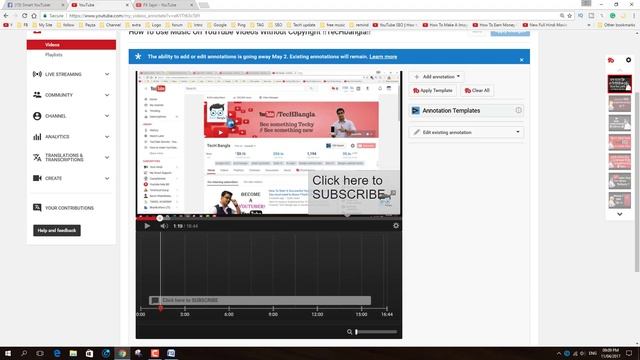
Task: Bookmark this page with star icon
Action: 569,16
